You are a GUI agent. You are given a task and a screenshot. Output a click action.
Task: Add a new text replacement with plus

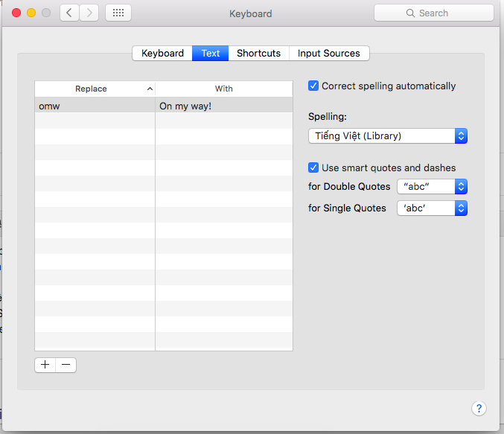tap(45, 365)
